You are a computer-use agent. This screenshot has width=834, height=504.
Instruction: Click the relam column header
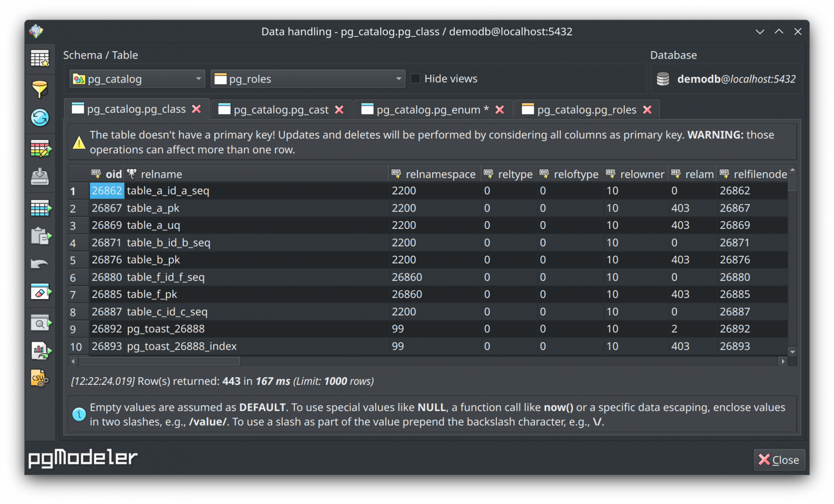pos(693,174)
